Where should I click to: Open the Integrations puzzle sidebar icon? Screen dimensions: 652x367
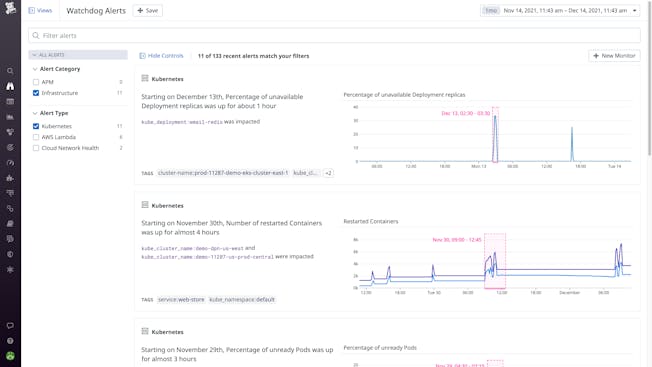pyautogui.click(x=10, y=178)
